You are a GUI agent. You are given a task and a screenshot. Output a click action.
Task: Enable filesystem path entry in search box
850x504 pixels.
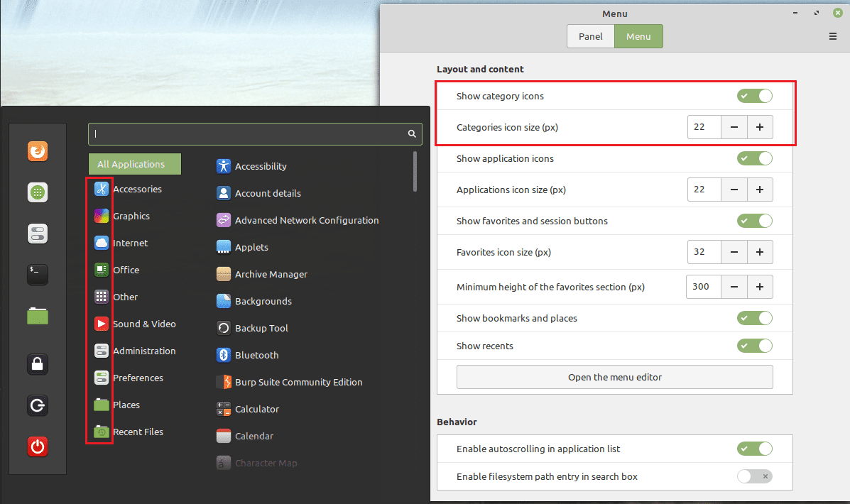[755, 476]
